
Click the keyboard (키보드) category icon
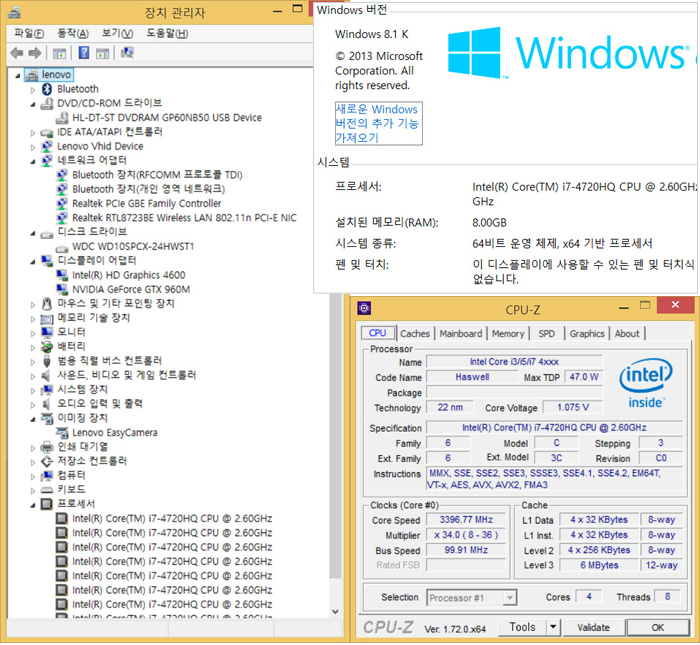click(47, 490)
